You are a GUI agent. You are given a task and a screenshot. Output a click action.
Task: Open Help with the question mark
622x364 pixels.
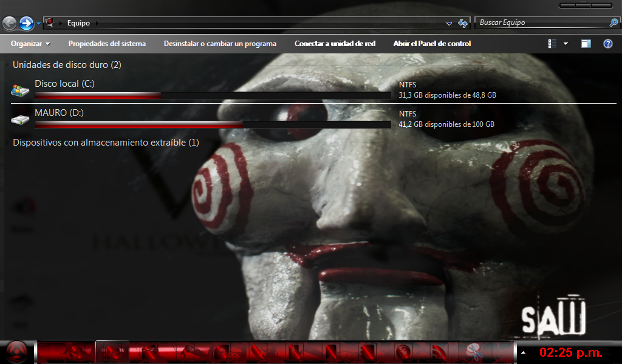point(607,44)
